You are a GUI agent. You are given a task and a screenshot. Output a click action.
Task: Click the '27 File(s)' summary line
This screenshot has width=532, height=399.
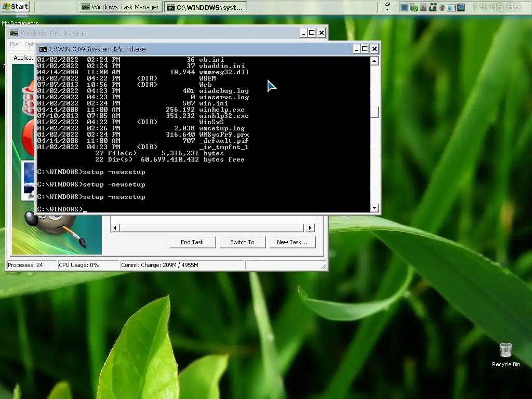[159, 153]
